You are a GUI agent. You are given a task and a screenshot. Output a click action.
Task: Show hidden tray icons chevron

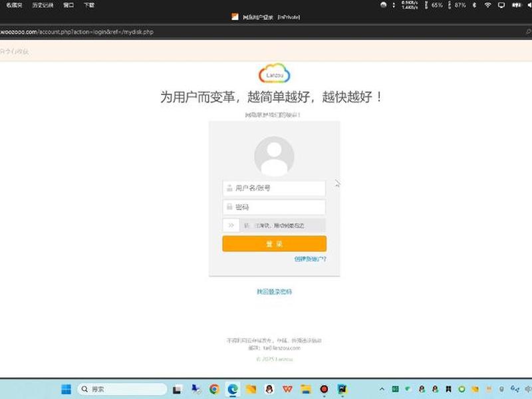click(382, 389)
